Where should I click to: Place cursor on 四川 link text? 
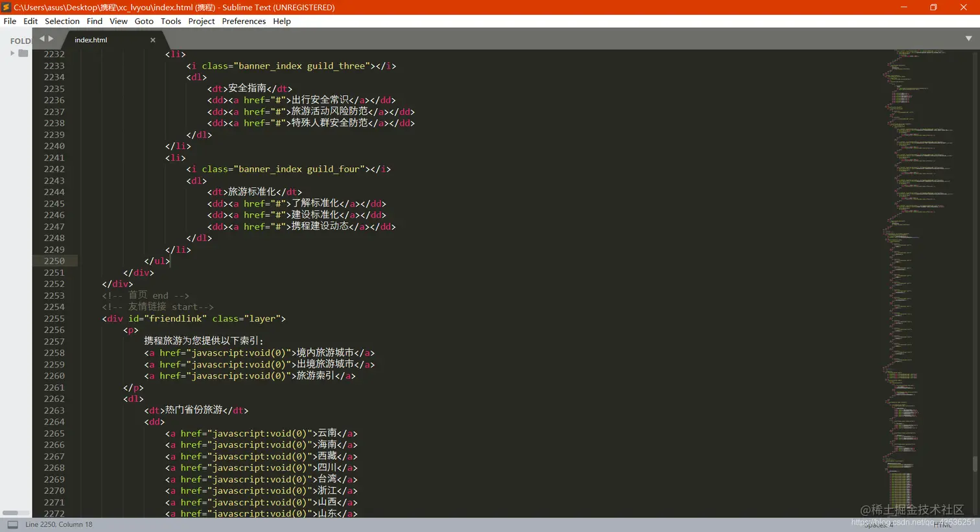(x=327, y=468)
